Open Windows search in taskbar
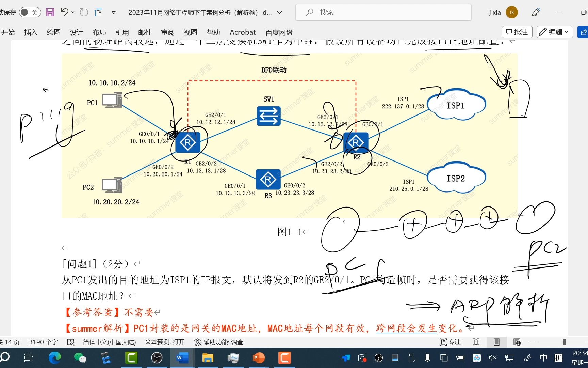588x368 pixels. pyautogui.click(x=5, y=357)
